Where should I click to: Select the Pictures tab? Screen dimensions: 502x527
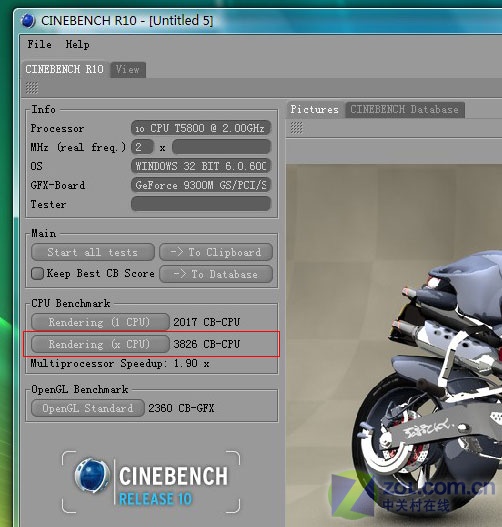(x=315, y=110)
